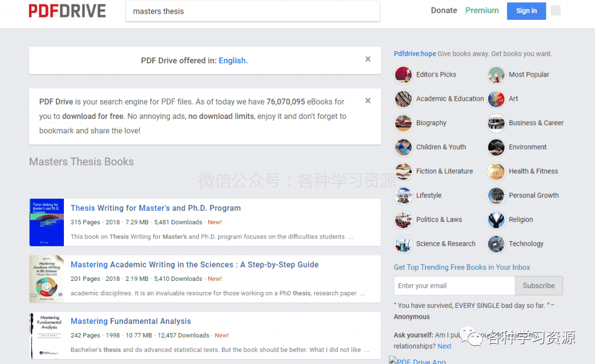Open the Donate menu link
The height and width of the screenshot is (364, 595).
tap(444, 10)
